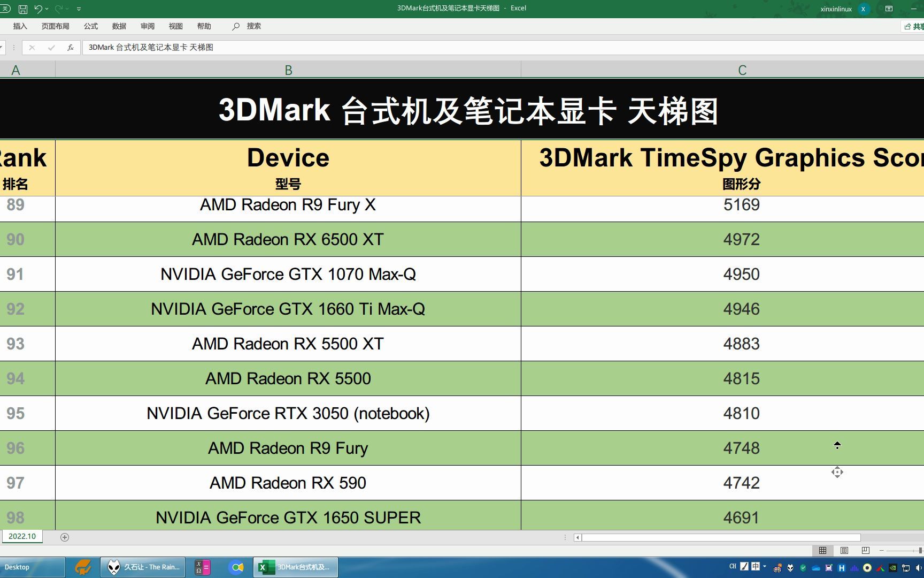The width and height of the screenshot is (924, 578).
Task: Click the Excel 3DMark taskbar button
Action: (295, 567)
